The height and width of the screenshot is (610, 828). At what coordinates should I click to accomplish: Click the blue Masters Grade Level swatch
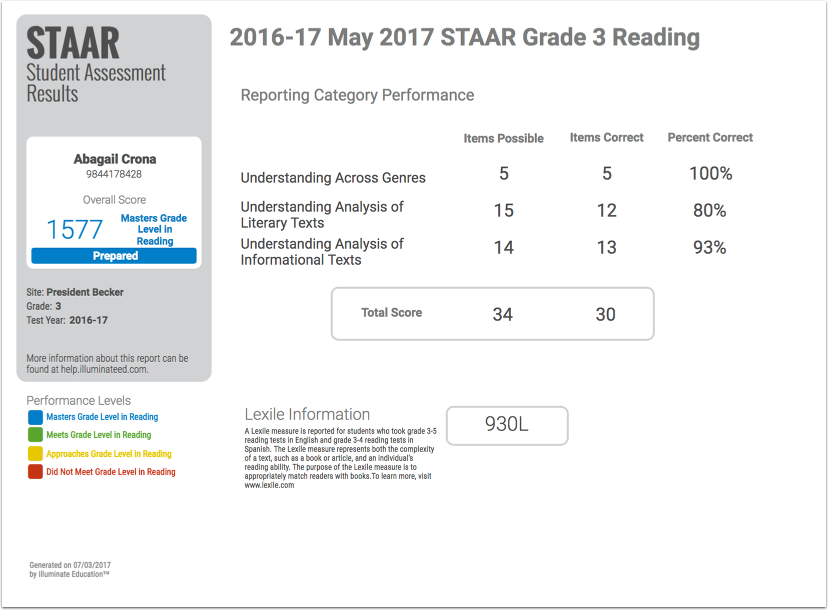click(35, 417)
